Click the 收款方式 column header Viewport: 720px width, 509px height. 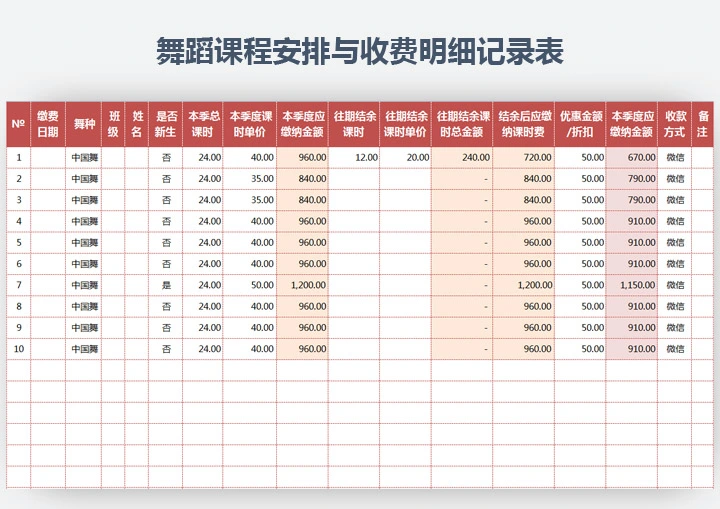click(675, 124)
